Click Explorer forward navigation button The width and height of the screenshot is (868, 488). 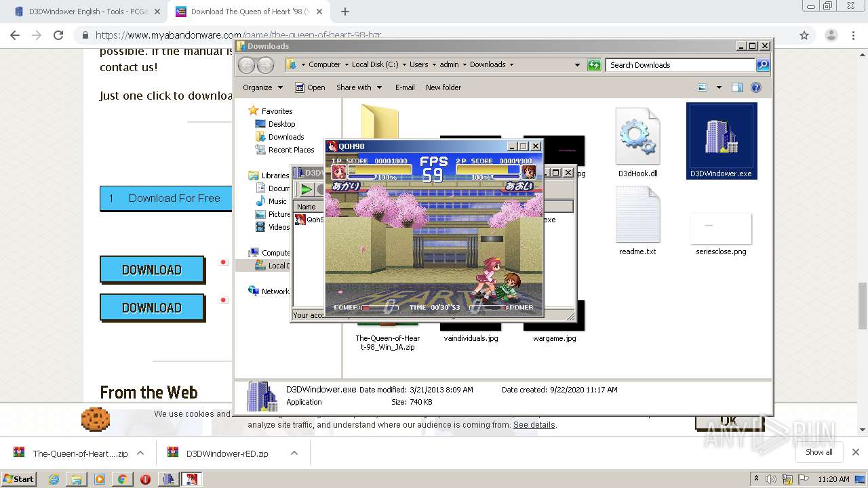266,65
